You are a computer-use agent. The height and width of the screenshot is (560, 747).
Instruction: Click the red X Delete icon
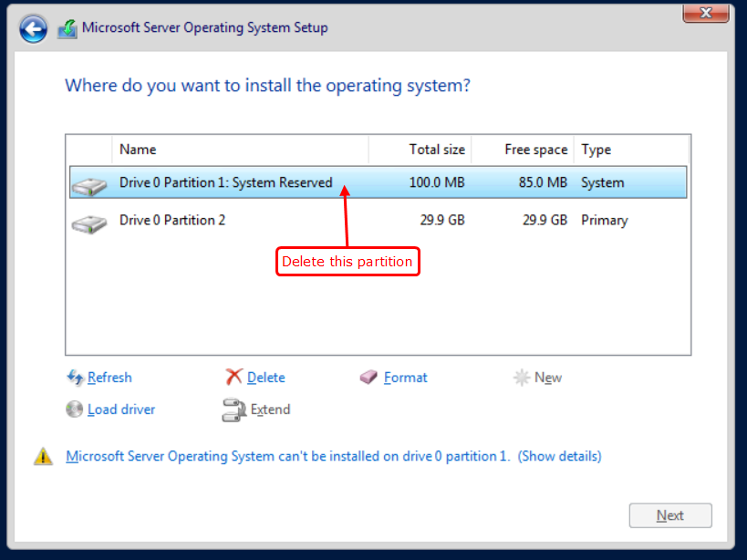click(x=233, y=377)
